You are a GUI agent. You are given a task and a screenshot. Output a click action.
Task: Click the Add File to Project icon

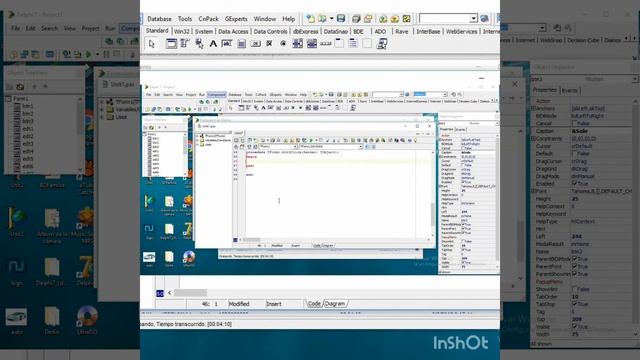[x=383, y=19]
